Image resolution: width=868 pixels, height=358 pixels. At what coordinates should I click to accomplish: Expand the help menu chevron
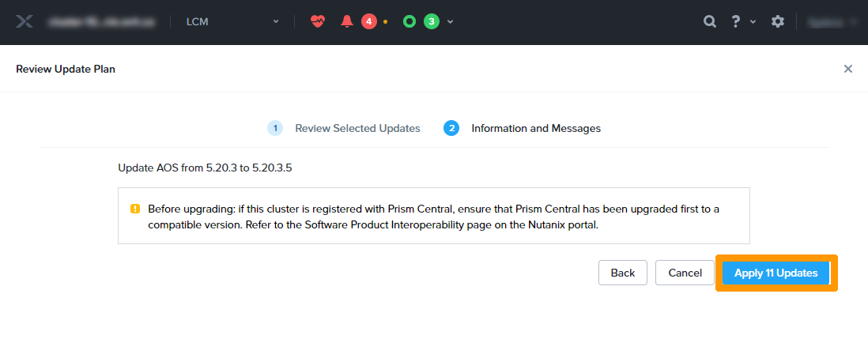[x=753, y=22]
